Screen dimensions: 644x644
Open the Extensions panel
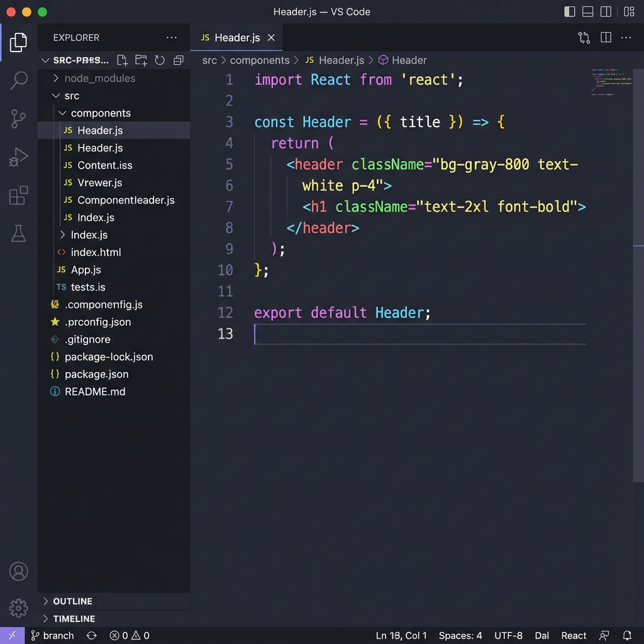point(18,196)
